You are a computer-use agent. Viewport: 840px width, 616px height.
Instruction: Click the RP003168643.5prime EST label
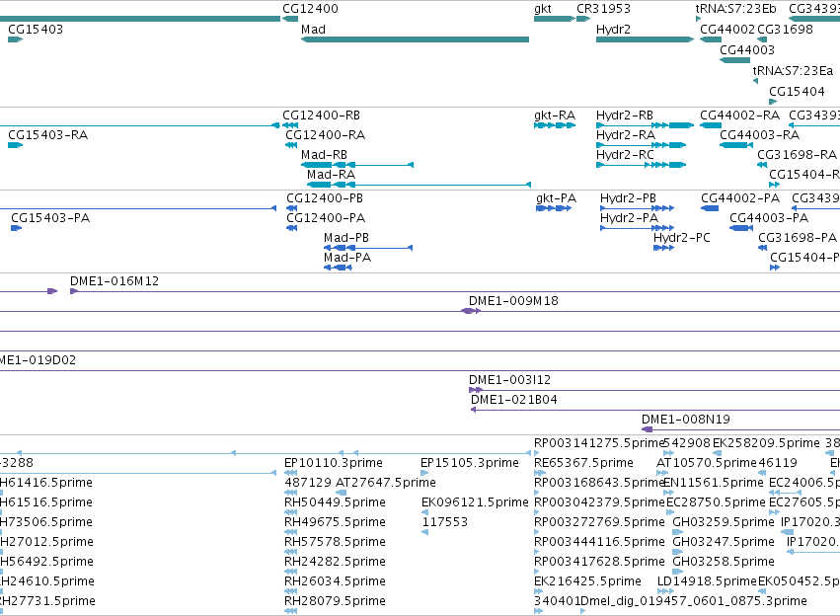599,483
